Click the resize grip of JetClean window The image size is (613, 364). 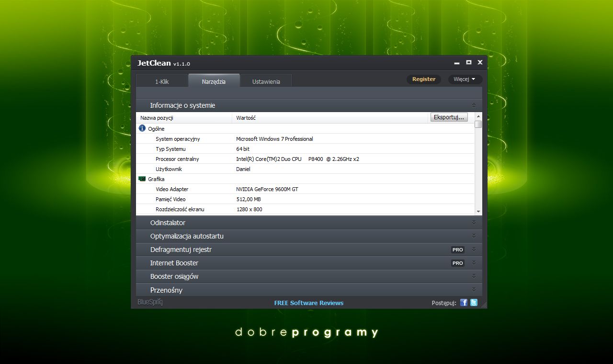(484, 305)
